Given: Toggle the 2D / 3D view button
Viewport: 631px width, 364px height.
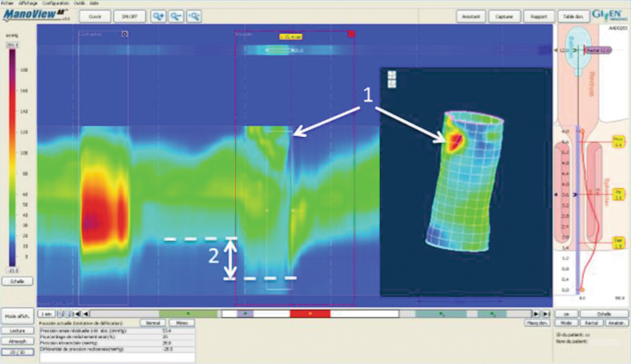Looking at the screenshot, I should (x=17, y=352).
